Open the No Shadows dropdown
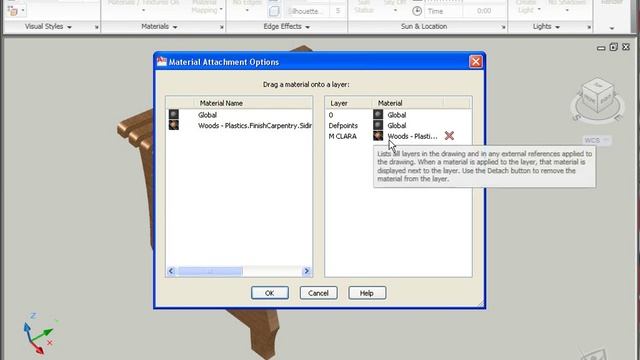Image resolution: width=640 pixels, height=360 pixels. [x=567, y=10]
